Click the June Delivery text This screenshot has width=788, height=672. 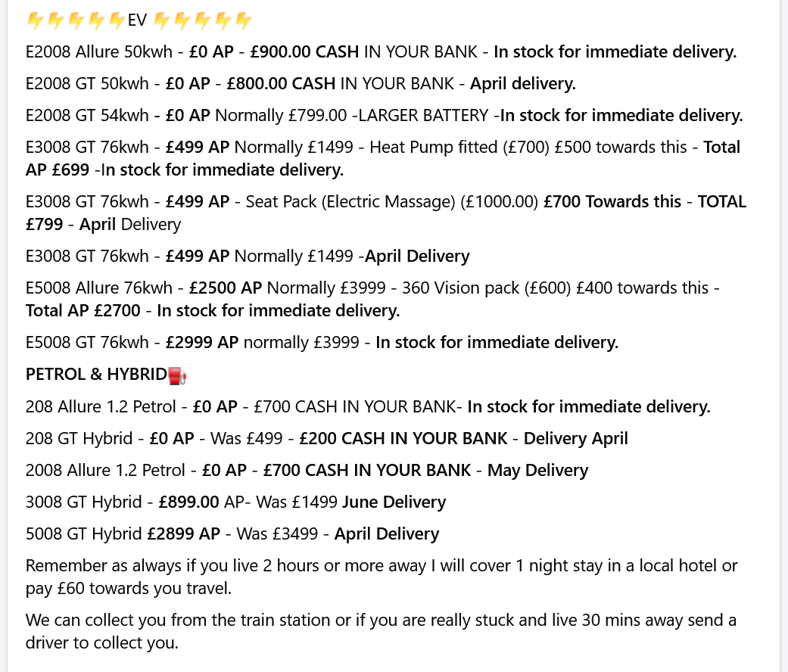[x=394, y=502]
